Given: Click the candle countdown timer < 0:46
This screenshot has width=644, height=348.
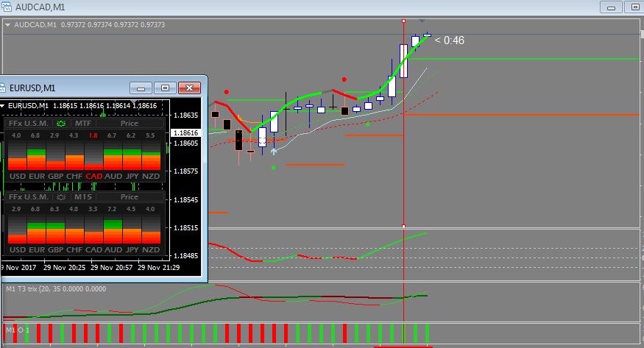Looking at the screenshot, I should click(x=449, y=40).
